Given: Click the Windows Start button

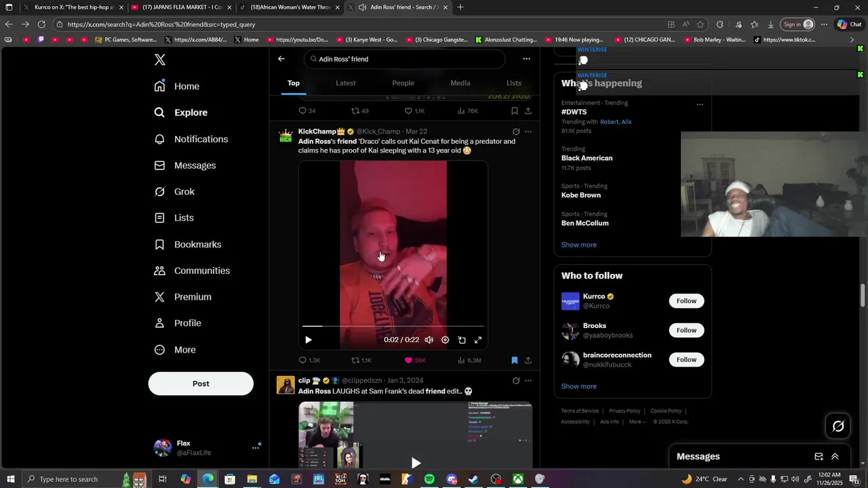Looking at the screenshot, I should point(10,479).
